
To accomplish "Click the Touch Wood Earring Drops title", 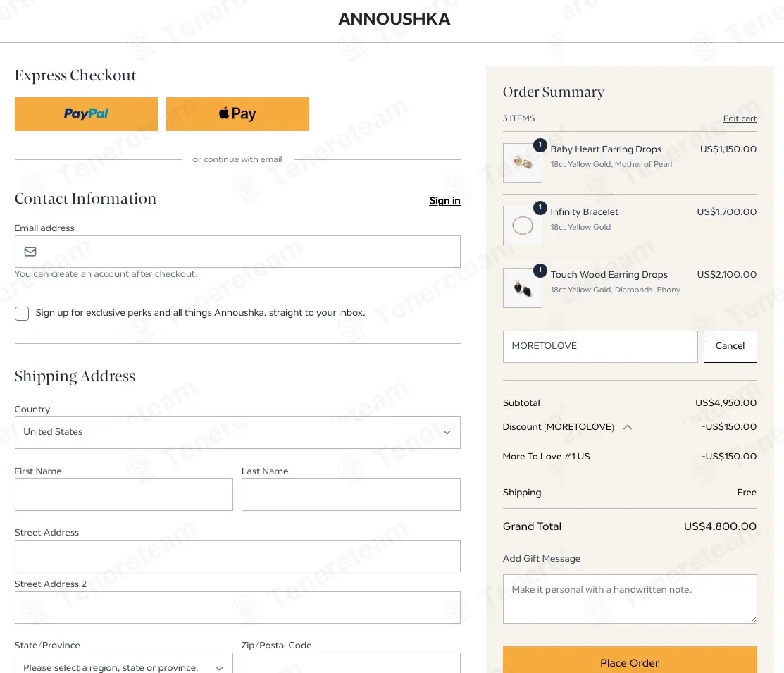I will [x=609, y=275].
